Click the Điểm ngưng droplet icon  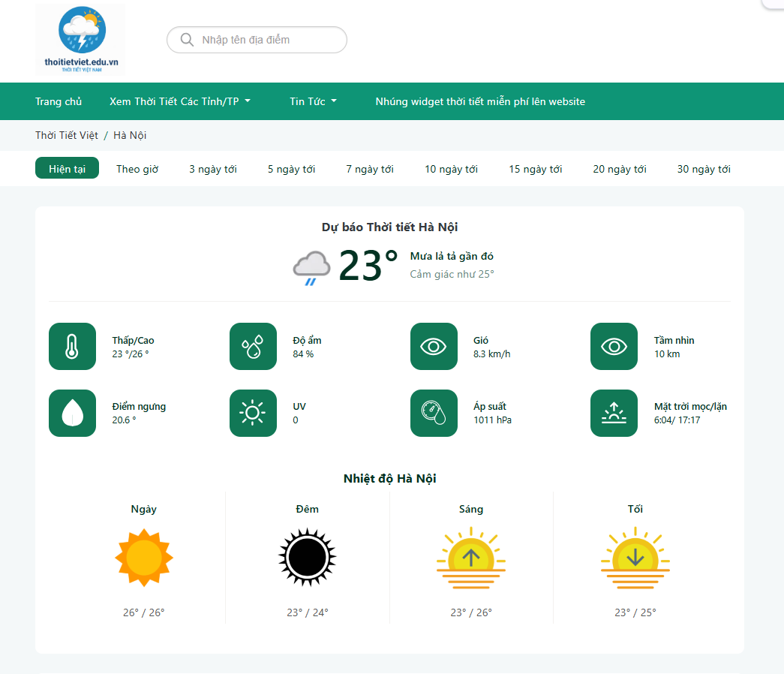[x=73, y=413]
